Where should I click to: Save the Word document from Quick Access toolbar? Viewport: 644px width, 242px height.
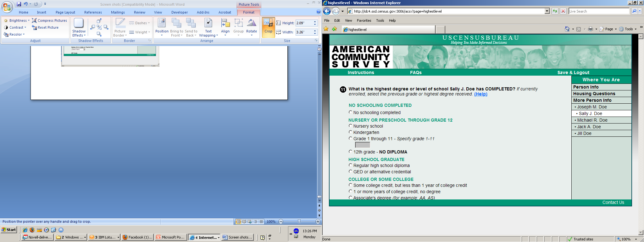[19, 4]
